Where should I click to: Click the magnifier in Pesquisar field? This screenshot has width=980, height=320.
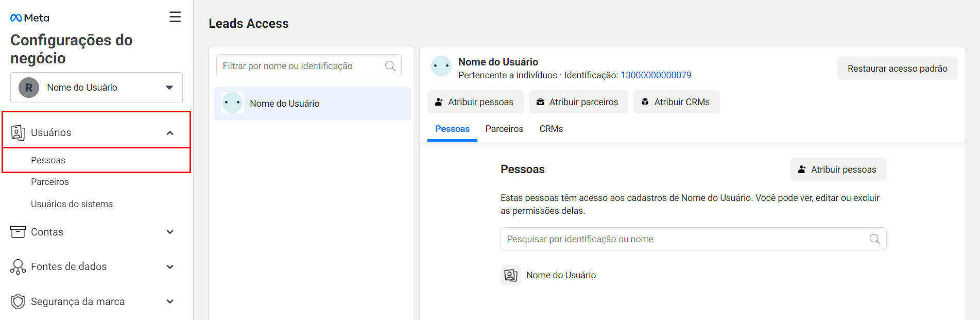[874, 239]
